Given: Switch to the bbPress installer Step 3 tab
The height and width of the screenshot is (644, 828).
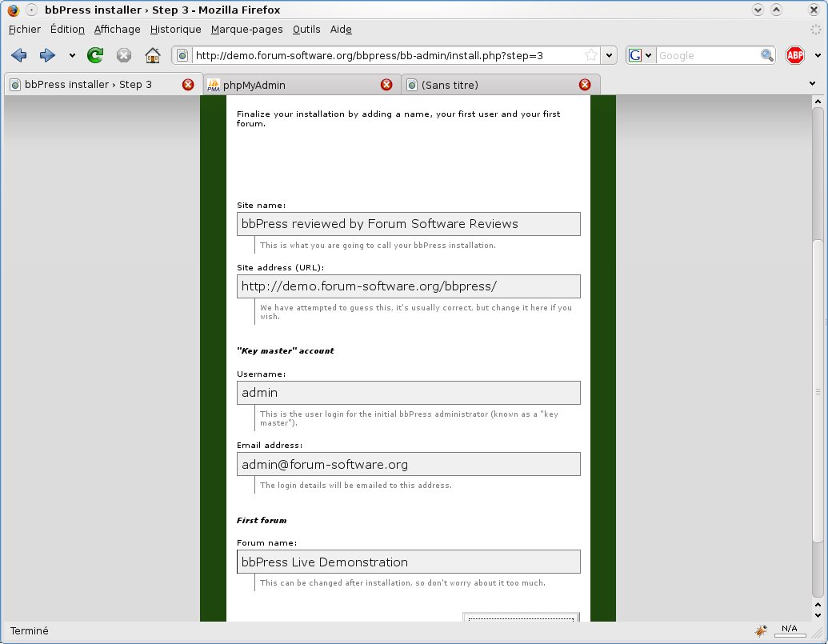Looking at the screenshot, I should (103, 85).
